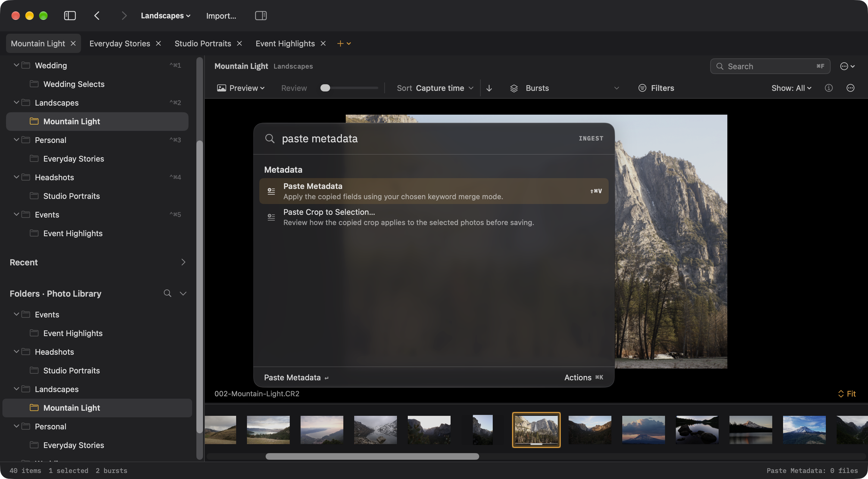Click the info circle icon
Screen dimensions: 868x479
[x=829, y=88]
